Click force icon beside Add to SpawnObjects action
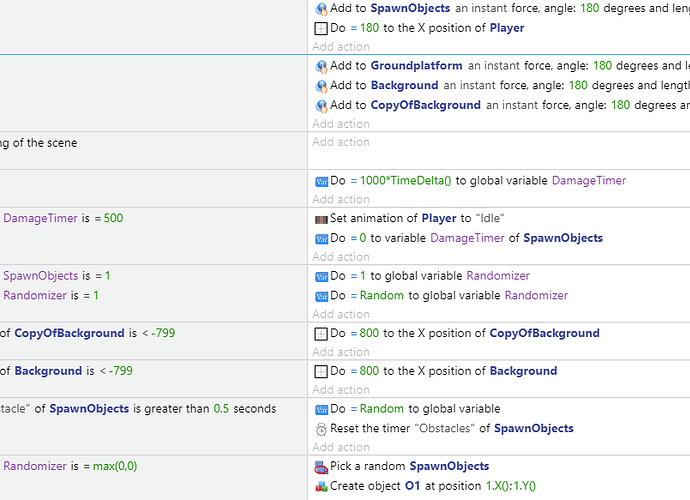The width and height of the screenshot is (690, 500). [x=321, y=9]
